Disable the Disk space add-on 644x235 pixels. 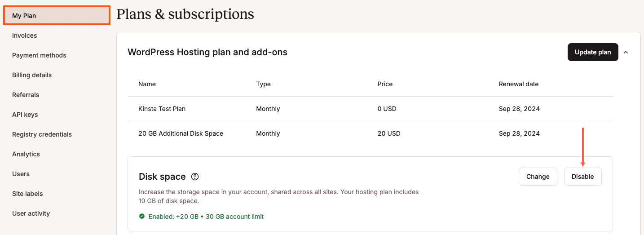(582, 177)
